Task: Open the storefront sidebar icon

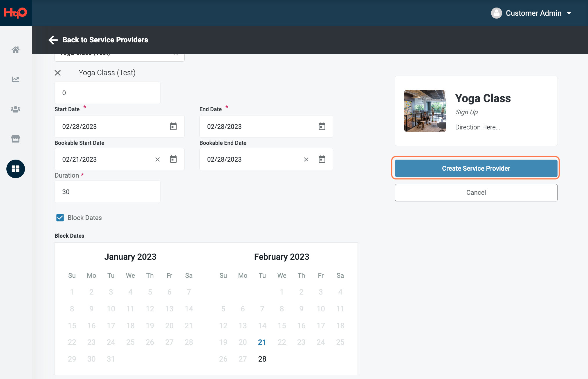Action: pyautogui.click(x=16, y=139)
